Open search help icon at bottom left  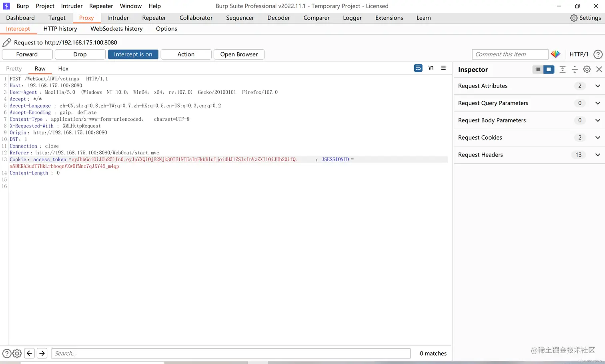7,354
